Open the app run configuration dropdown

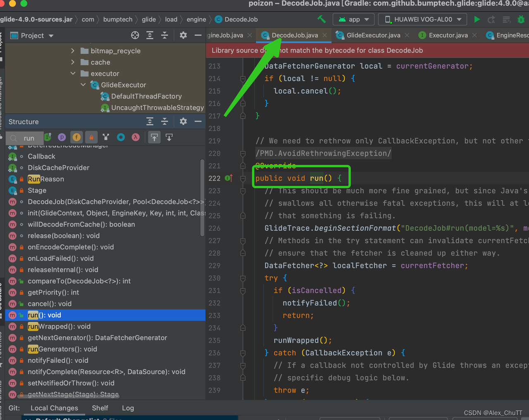pyautogui.click(x=354, y=19)
